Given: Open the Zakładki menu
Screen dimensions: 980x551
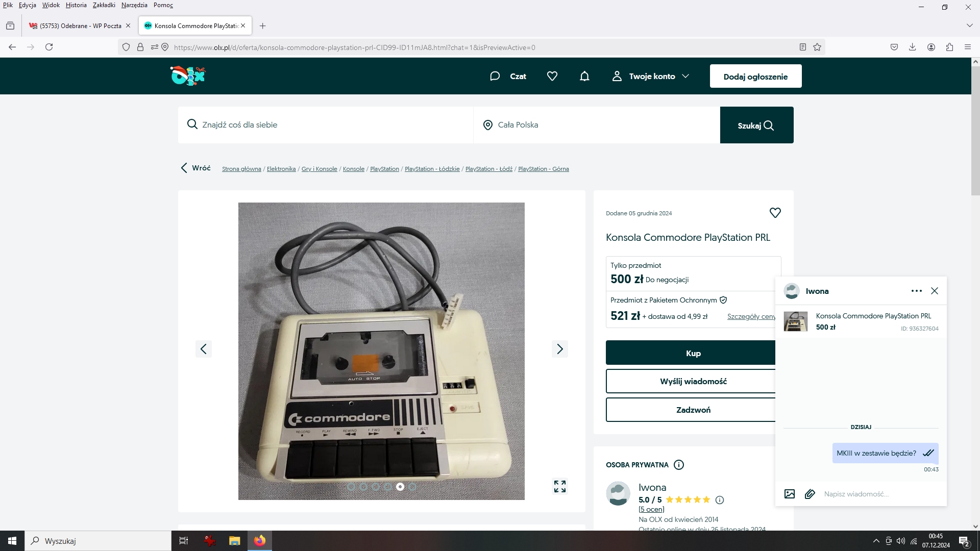Looking at the screenshot, I should pyautogui.click(x=104, y=5).
